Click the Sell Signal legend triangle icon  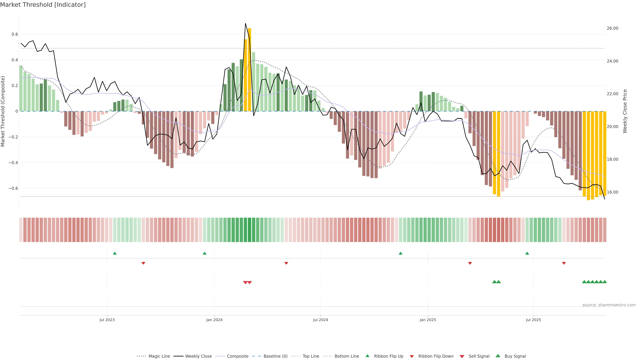[462, 356]
